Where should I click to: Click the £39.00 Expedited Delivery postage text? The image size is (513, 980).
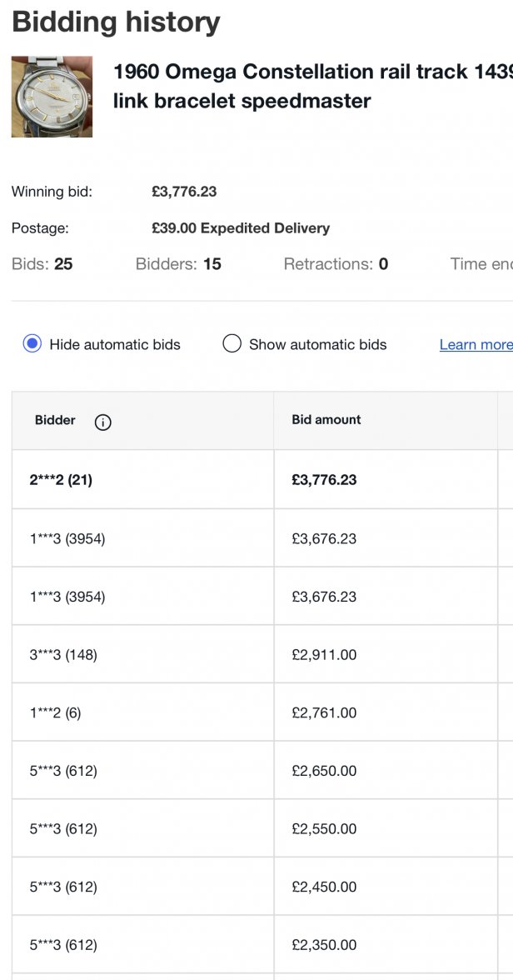tap(241, 228)
